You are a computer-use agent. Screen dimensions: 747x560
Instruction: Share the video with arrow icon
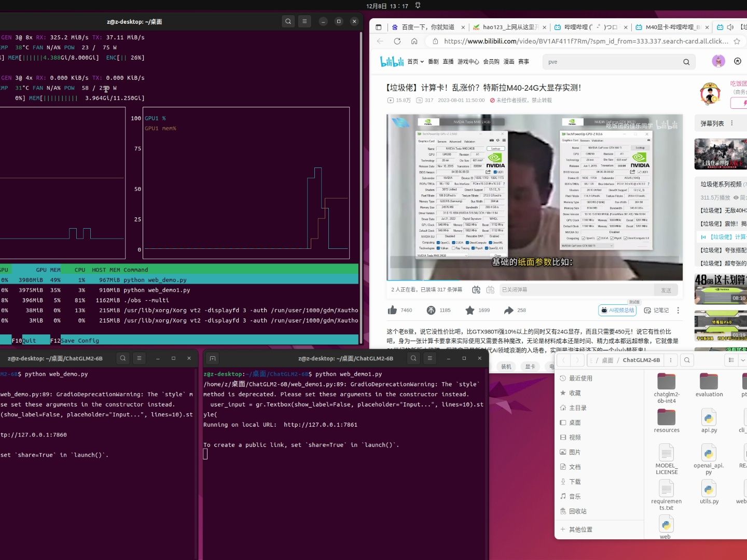coord(509,310)
